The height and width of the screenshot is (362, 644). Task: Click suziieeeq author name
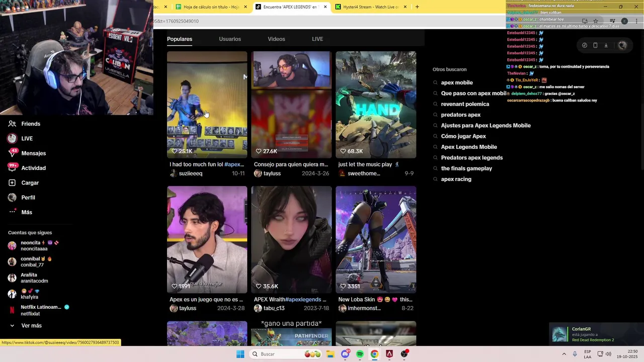point(190,173)
